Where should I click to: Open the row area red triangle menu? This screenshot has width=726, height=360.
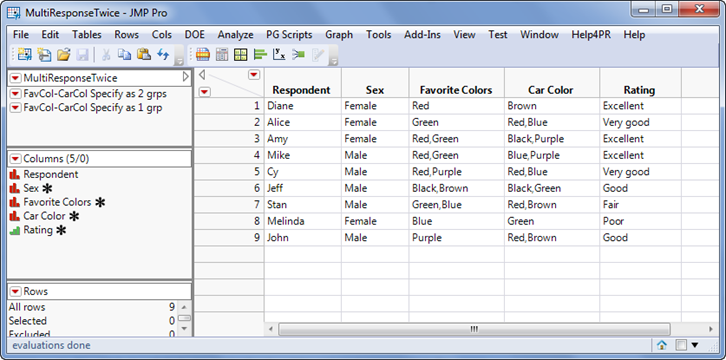tap(205, 92)
